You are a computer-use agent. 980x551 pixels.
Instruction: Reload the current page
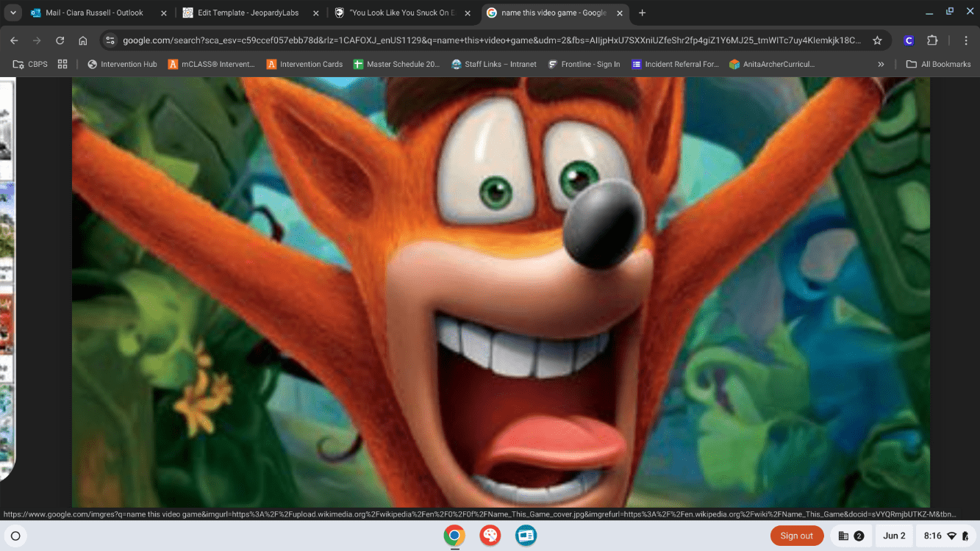pyautogui.click(x=60, y=40)
